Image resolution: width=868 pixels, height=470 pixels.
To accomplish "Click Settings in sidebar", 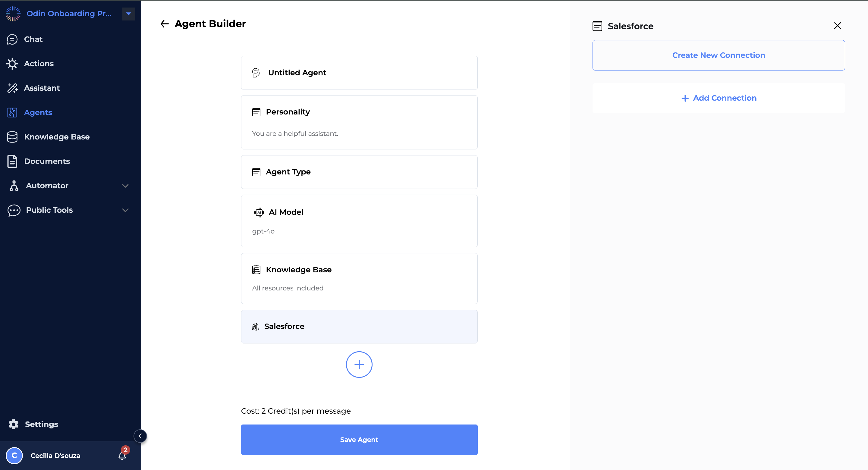I will pyautogui.click(x=41, y=424).
